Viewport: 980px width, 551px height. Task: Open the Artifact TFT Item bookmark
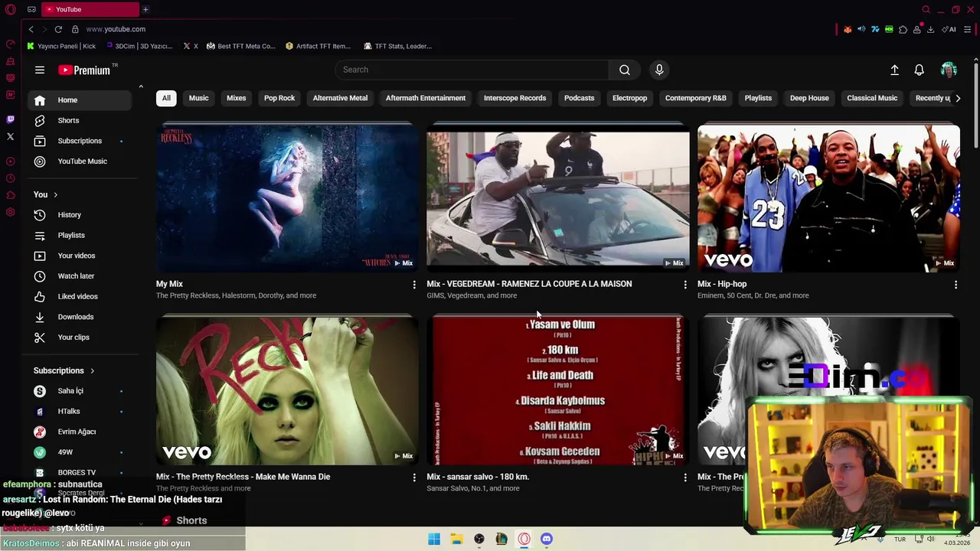[x=318, y=46]
